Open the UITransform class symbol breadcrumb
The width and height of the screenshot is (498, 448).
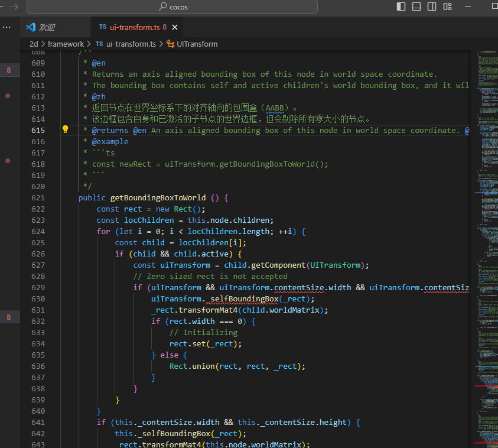197,44
